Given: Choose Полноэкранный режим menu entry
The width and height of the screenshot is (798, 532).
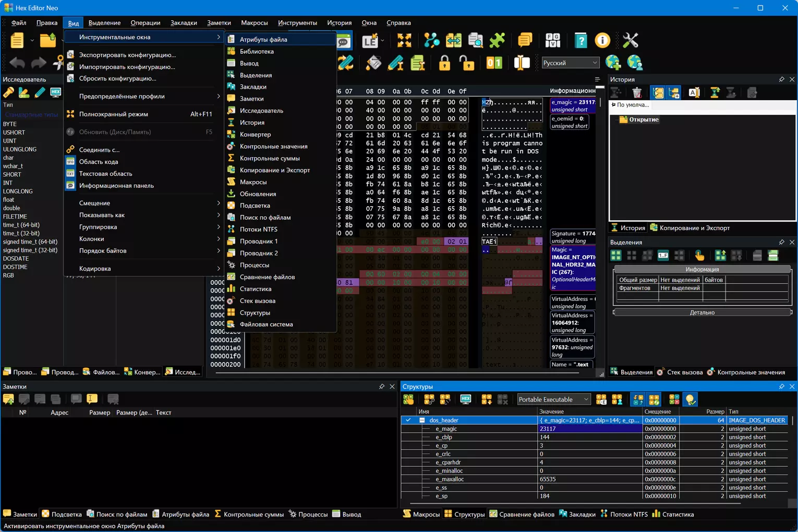Looking at the screenshot, I should tap(144, 114).
